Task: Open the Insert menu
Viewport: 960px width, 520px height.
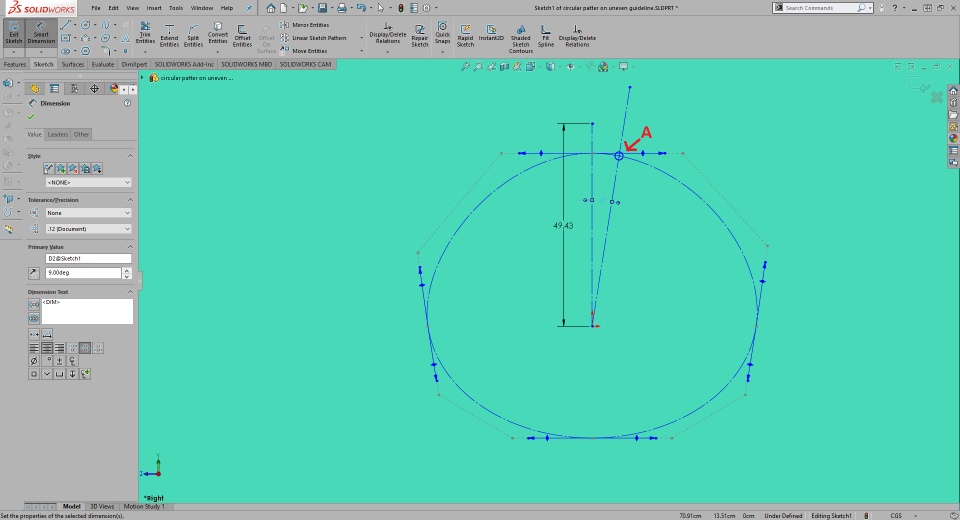Action: click(x=154, y=8)
